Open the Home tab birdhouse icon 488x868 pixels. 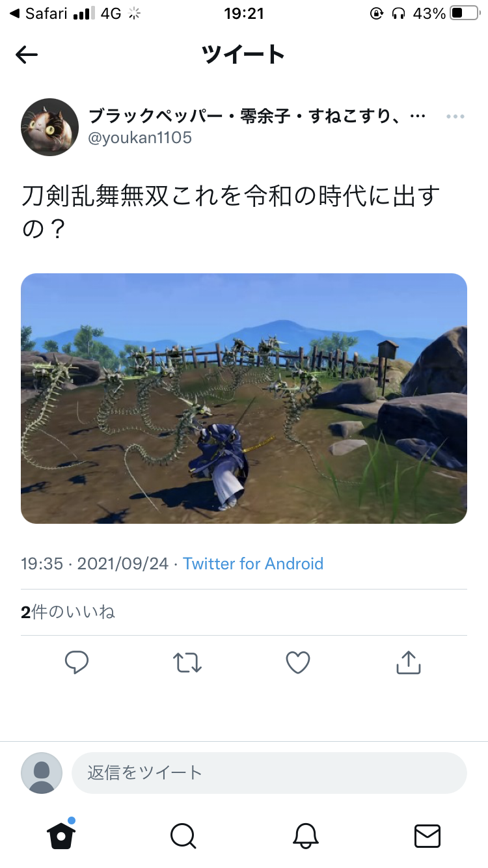(62, 834)
